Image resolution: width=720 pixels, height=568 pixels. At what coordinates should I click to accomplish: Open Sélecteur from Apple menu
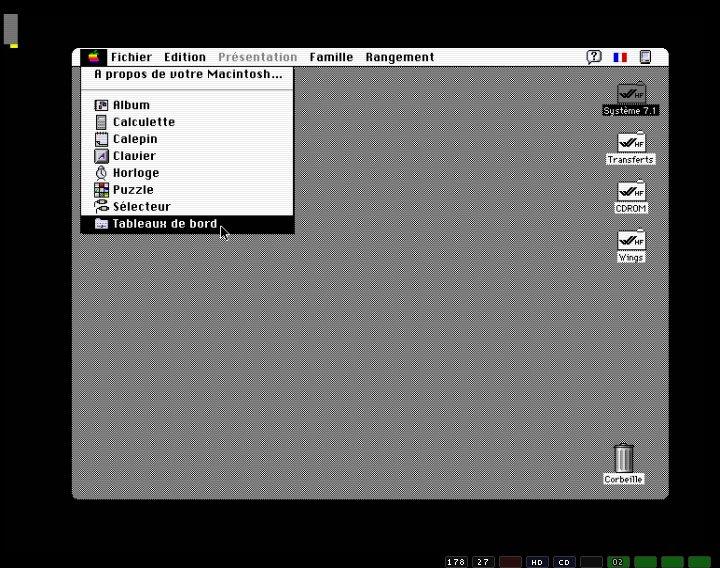[x=187, y=207]
